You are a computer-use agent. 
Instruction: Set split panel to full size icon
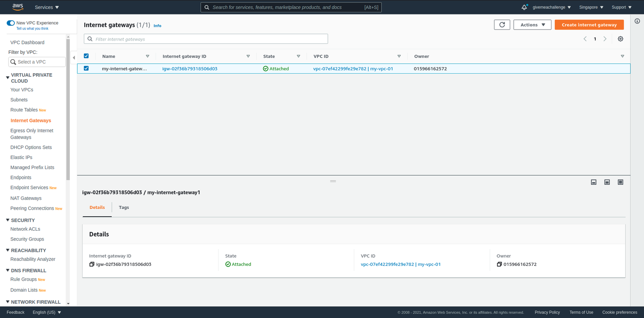pyautogui.click(x=620, y=182)
